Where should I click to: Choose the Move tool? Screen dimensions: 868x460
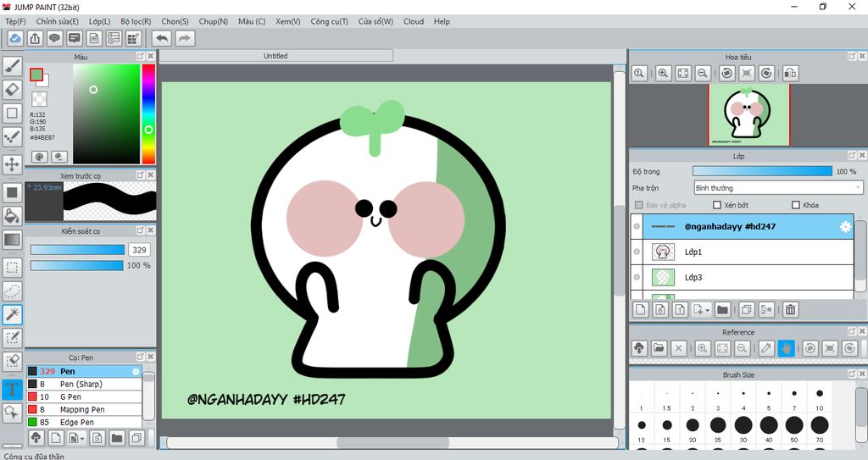click(x=13, y=163)
